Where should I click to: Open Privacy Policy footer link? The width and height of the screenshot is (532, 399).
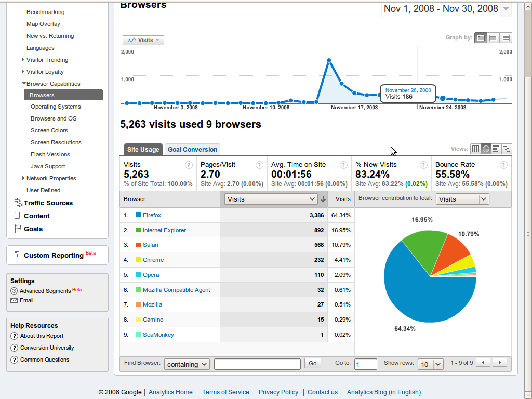[278, 392]
